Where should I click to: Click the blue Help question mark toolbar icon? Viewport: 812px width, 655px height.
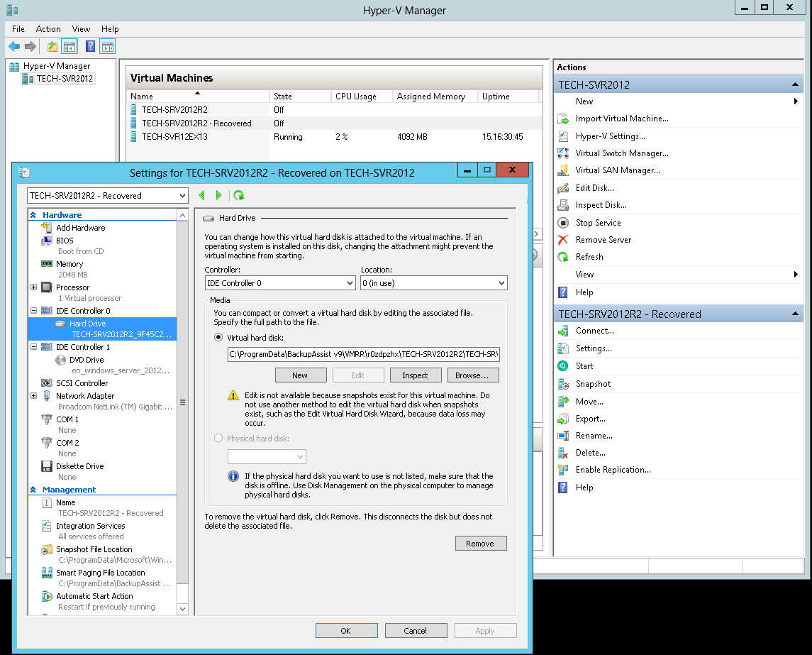point(90,47)
